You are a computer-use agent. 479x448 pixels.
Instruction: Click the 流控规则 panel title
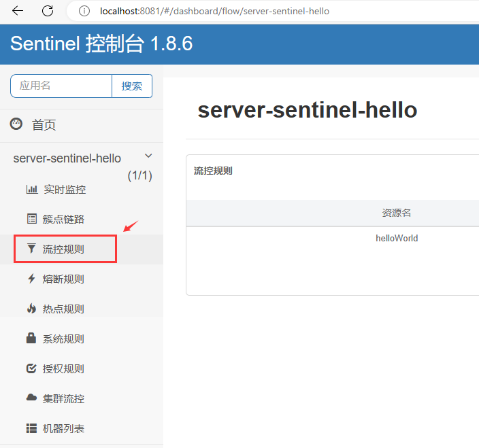(x=213, y=171)
